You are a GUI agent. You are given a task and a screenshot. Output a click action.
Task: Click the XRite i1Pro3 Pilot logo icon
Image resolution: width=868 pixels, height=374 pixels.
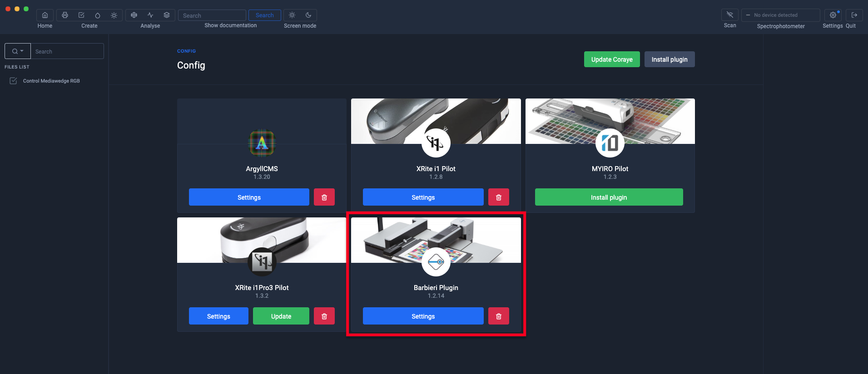262,262
